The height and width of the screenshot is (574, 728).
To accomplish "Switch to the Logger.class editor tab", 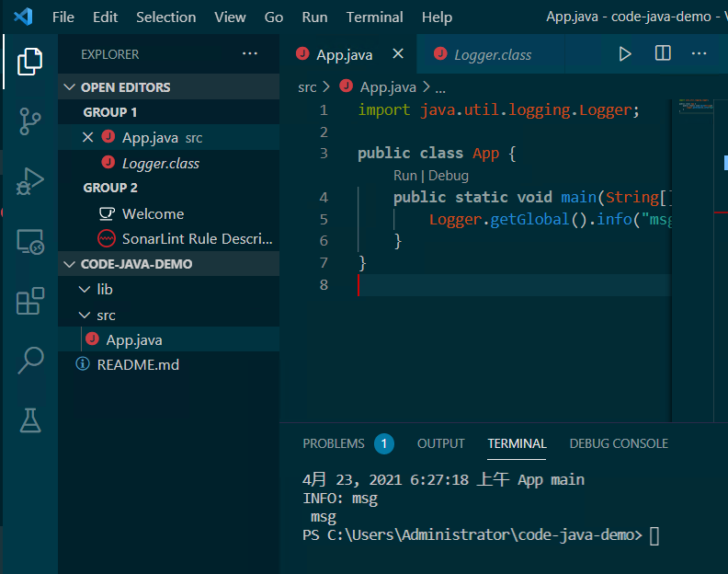I will point(492,55).
